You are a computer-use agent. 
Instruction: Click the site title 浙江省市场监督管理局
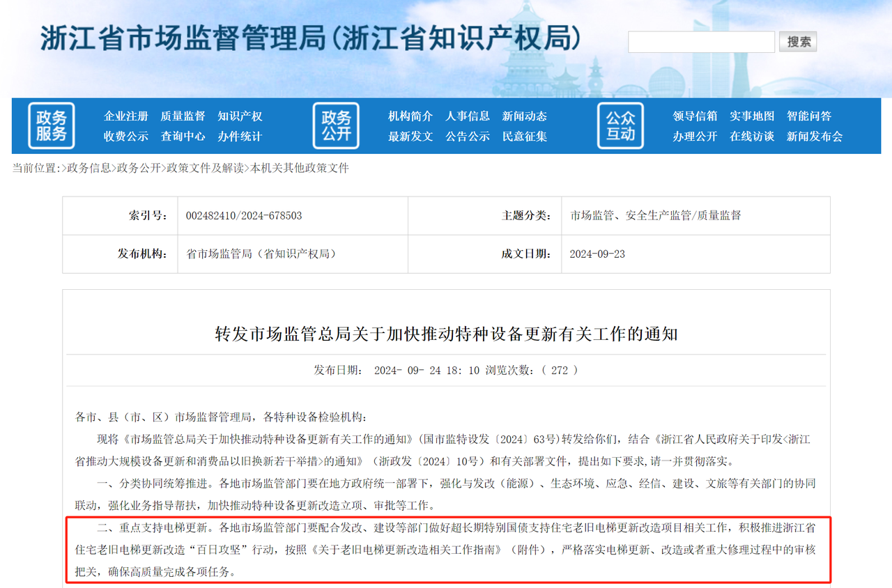(183, 37)
